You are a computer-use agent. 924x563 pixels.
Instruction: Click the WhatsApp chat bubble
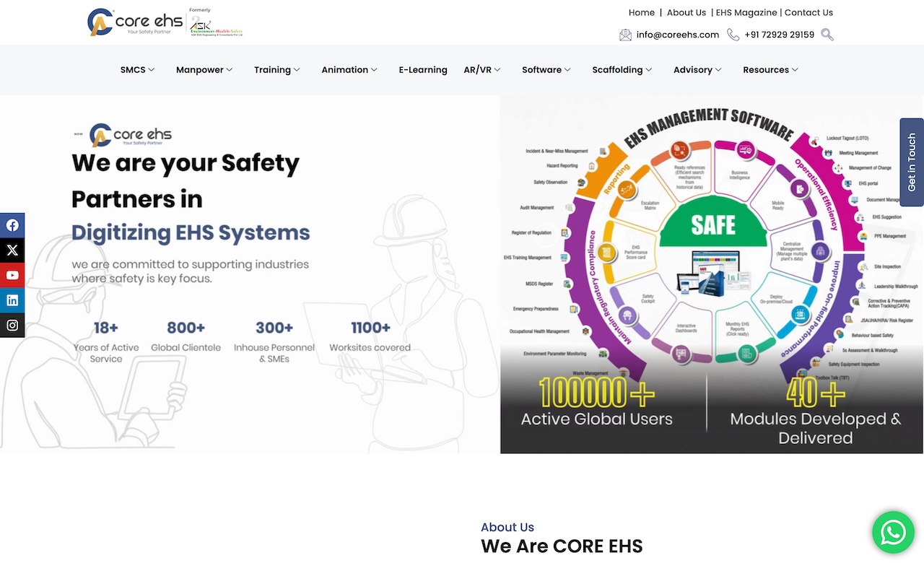click(893, 533)
